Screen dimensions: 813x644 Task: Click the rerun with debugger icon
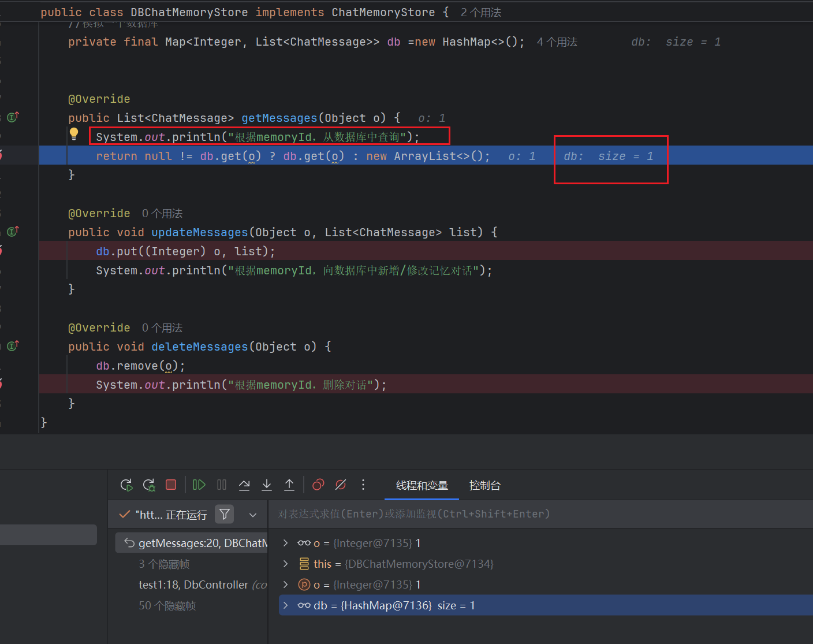point(149,485)
